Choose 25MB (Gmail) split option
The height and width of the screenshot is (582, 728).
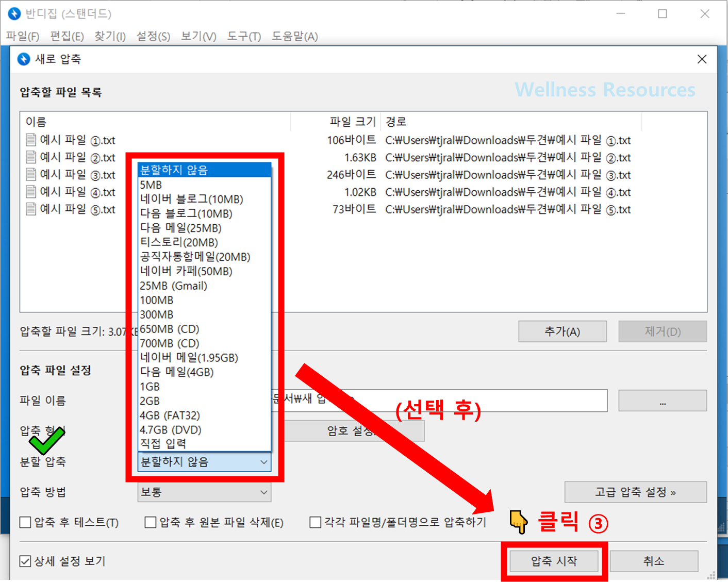pyautogui.click(x=205, y=286)
